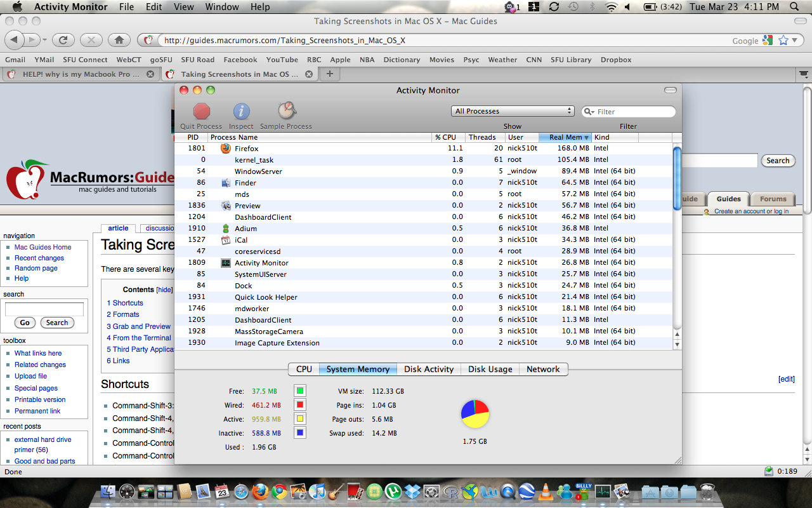Click the bookmark star in the address bar
This screenshot has height=508, width=812.
click(783, 40)
